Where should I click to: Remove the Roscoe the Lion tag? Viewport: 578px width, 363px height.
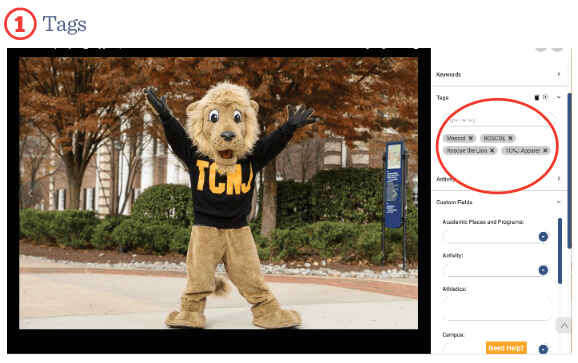492,150
